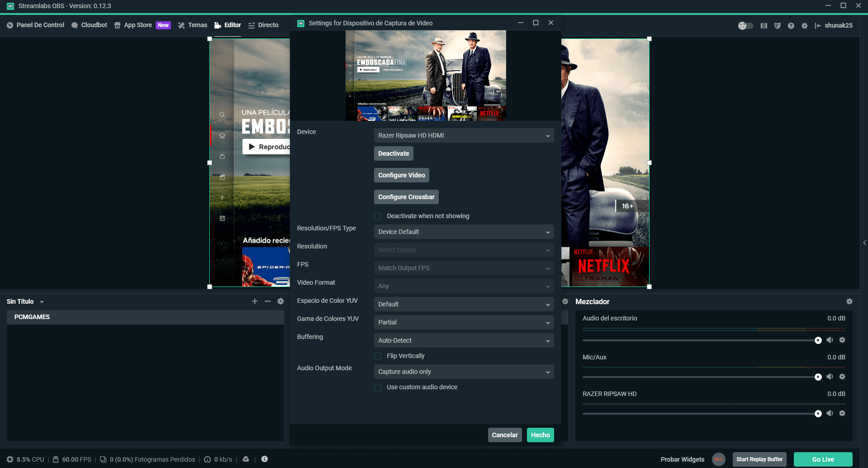The image size is (868, 468).
Task: Open the shield icon in top bar
Action: (x=777, y=26)
